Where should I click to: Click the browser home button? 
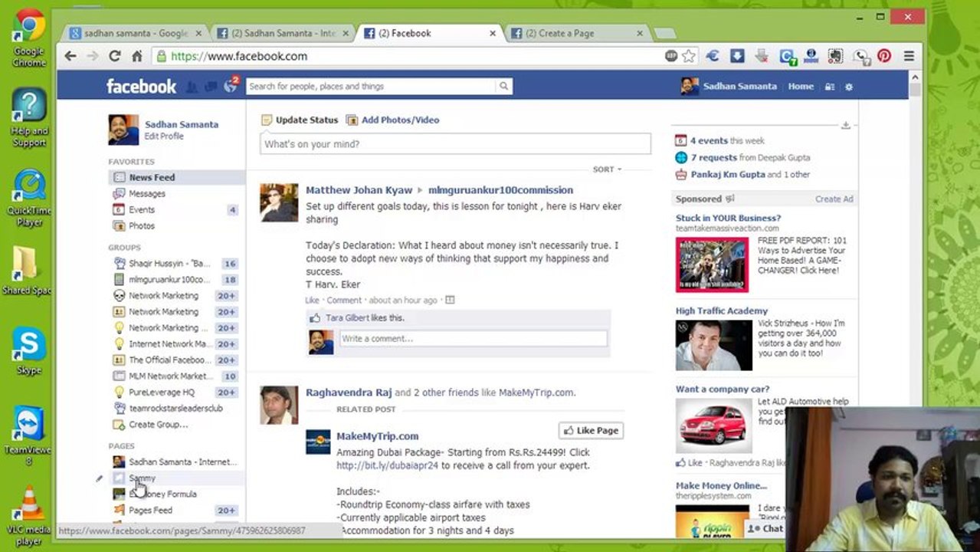click(137, 56)
